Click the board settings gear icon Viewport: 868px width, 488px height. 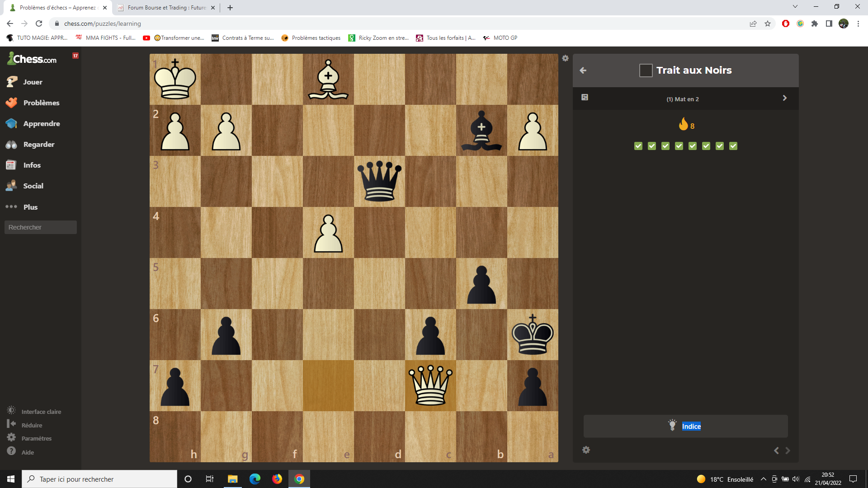pyautogui.click(x=565, y=58)
